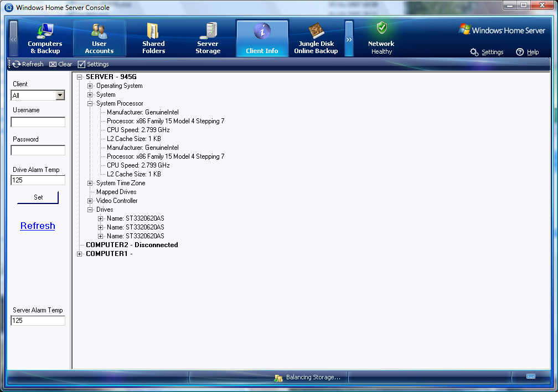Viewport: 558px width, 392px height.
Task: Select the second L2 Cache Size row
Action: (134, 174)
